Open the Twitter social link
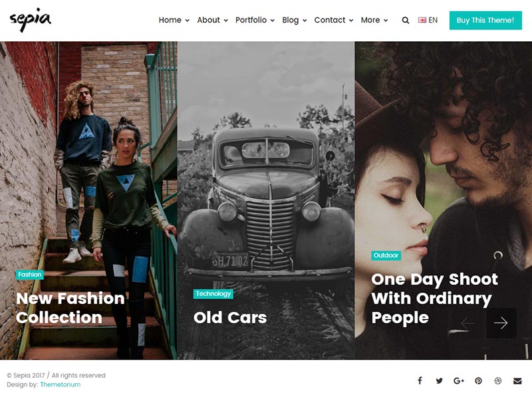This screenshot has height=399, width=532. click(x=439, y=380)
